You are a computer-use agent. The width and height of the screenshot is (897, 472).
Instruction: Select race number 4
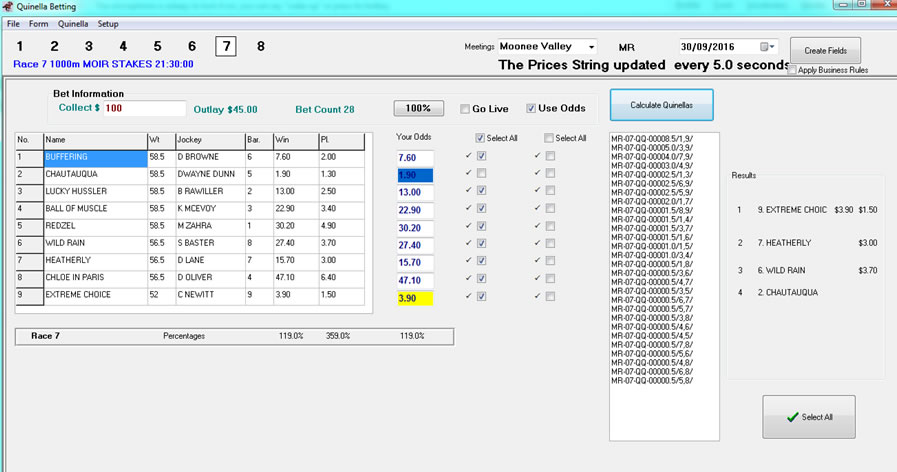click(123, 46)
